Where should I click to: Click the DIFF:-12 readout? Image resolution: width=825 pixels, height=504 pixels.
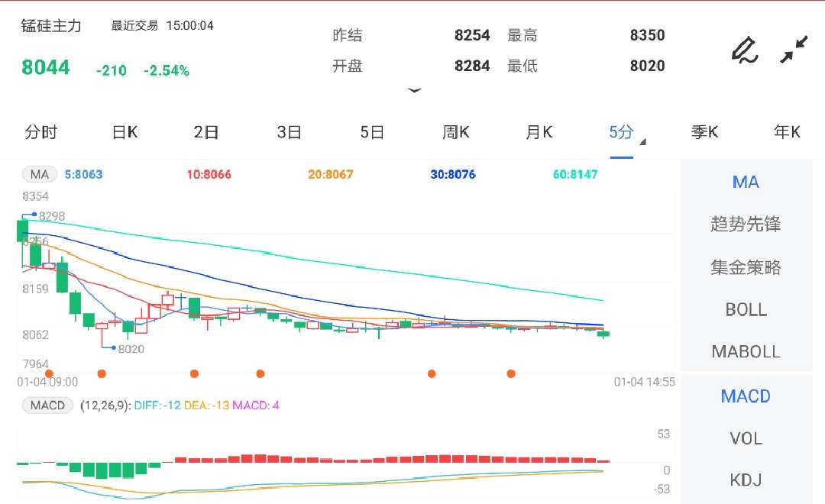coord(157,405)
